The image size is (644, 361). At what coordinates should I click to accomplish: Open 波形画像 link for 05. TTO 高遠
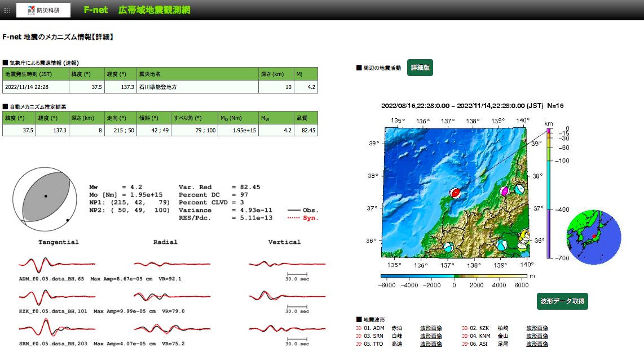click(x=431, y=344)
